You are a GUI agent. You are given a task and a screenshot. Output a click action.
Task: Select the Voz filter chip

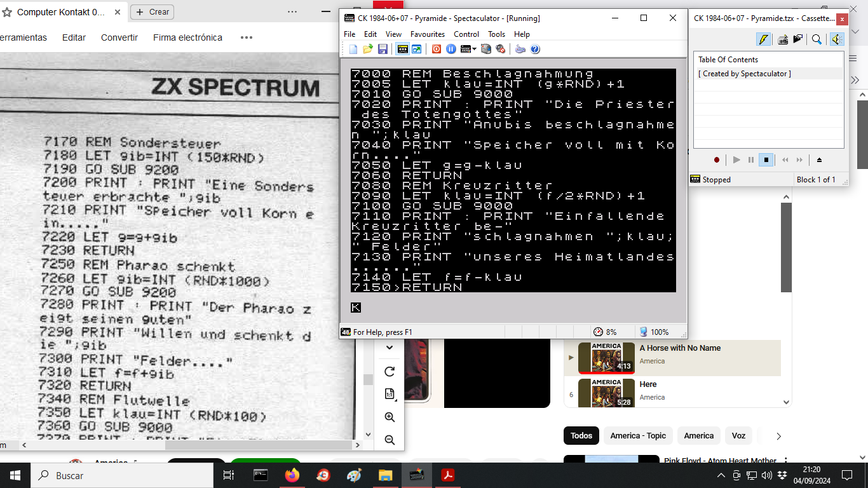738,436
